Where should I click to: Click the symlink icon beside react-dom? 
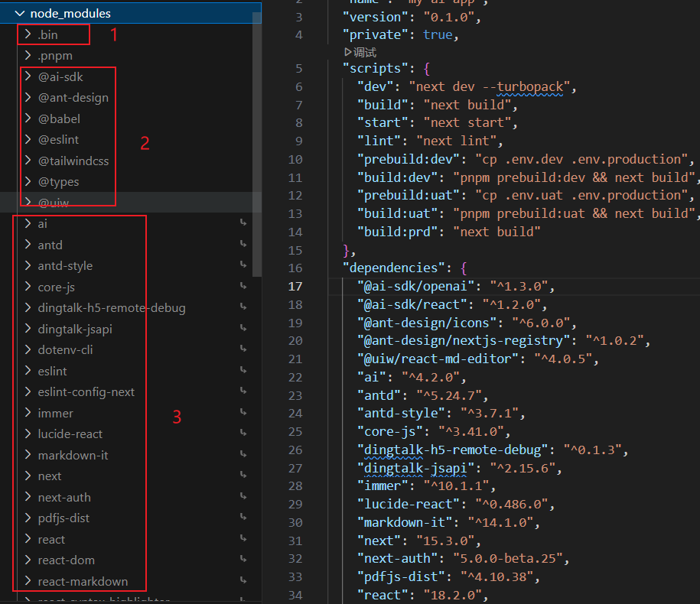(243, 560)
